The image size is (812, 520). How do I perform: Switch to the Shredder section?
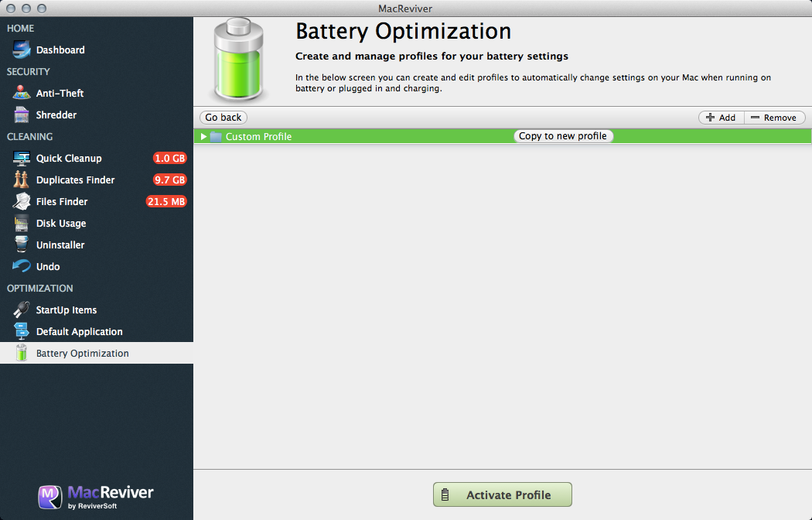click(56, 115)
